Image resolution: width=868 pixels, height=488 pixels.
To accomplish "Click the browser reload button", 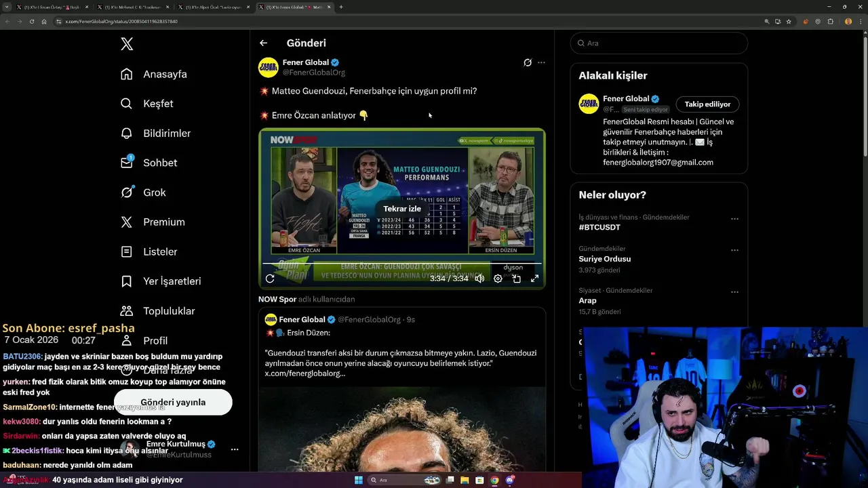I will click(x=31, y=22).
